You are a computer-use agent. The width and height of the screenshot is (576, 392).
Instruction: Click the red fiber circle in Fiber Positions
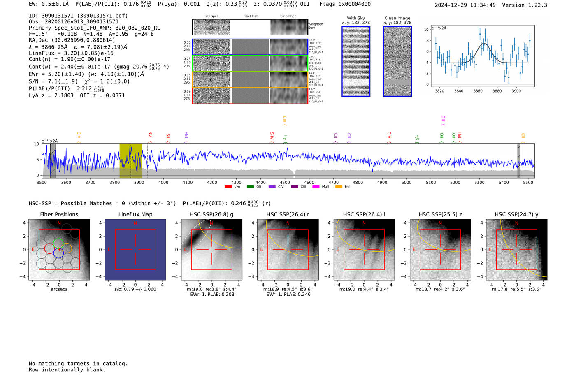point(49,248)
